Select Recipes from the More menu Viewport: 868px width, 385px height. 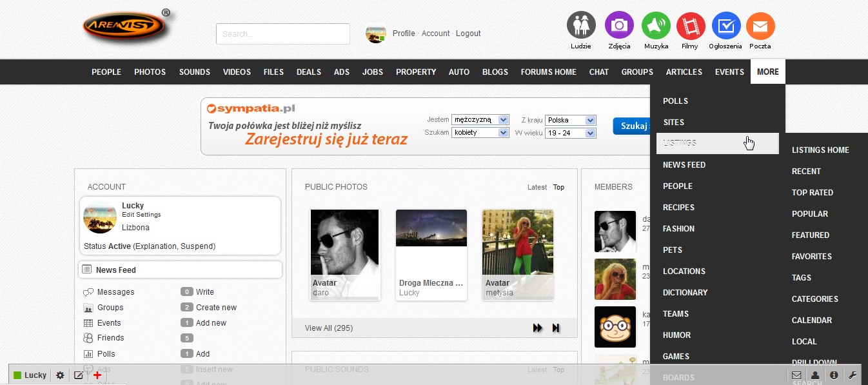(x=678, y=208)
